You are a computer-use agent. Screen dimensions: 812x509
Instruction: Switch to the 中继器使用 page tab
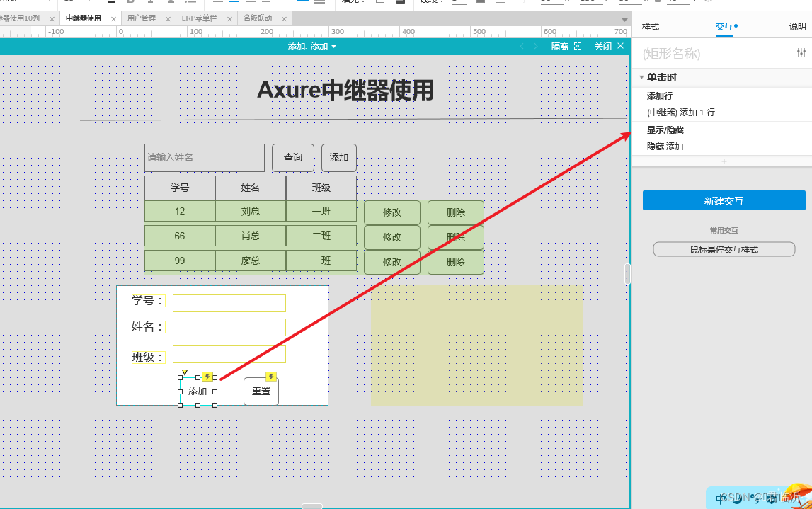(84, 18)
